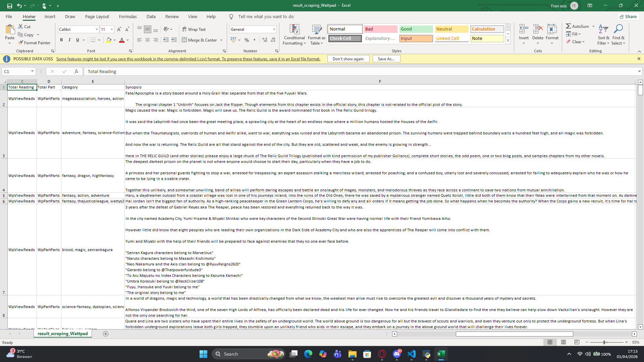644x362 pixels.
Task: Click the Increase Indent icon
Action: click(174, 40)
